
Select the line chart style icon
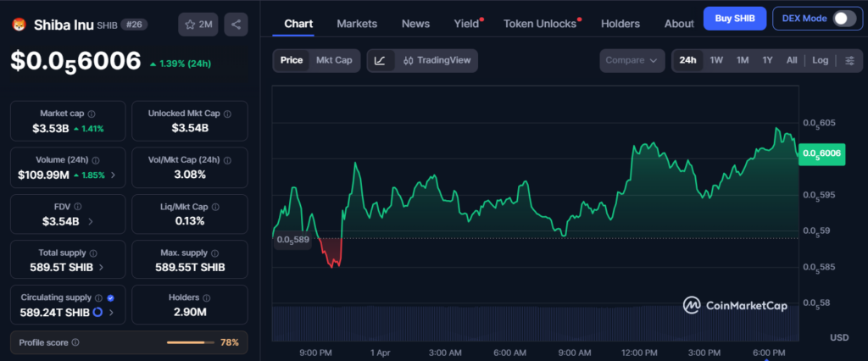point(381,60)
